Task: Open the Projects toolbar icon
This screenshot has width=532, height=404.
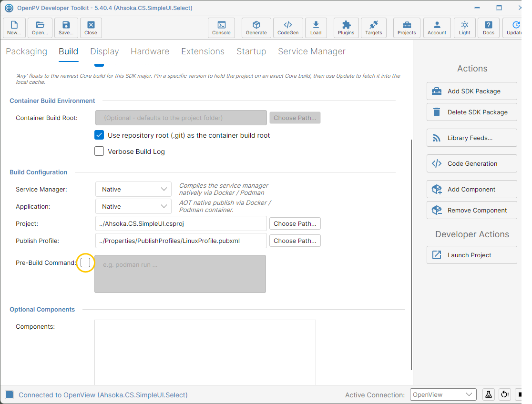Action: [407, 28]
